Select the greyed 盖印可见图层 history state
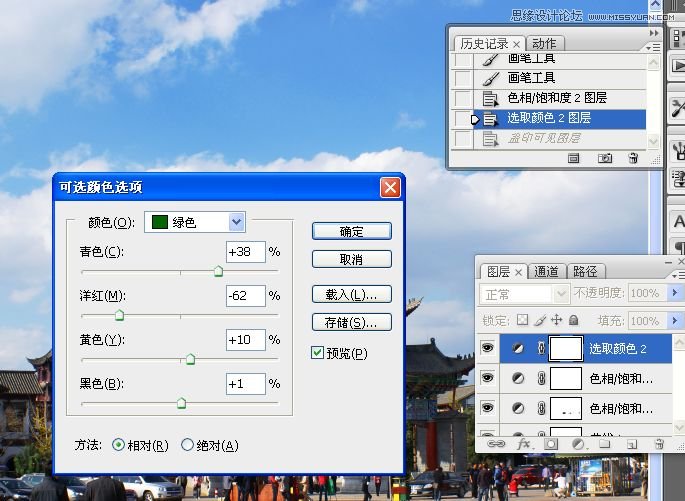The image size is (685, 501). 559,138
